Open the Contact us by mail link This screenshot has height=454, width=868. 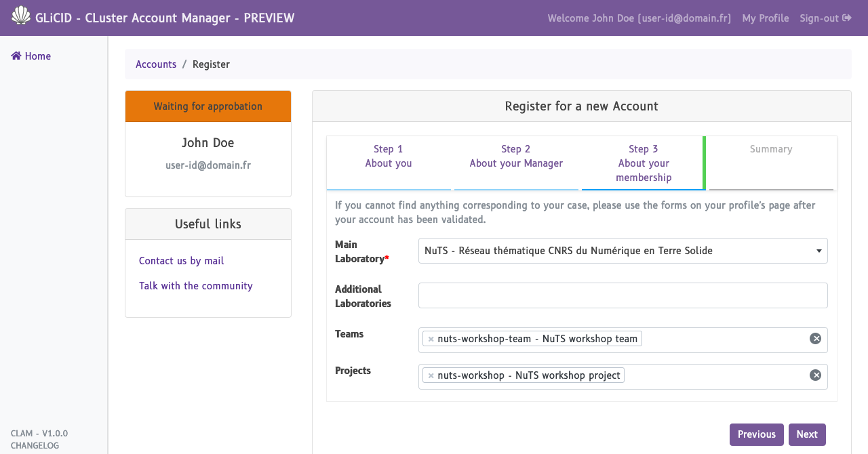pos(181,261)
